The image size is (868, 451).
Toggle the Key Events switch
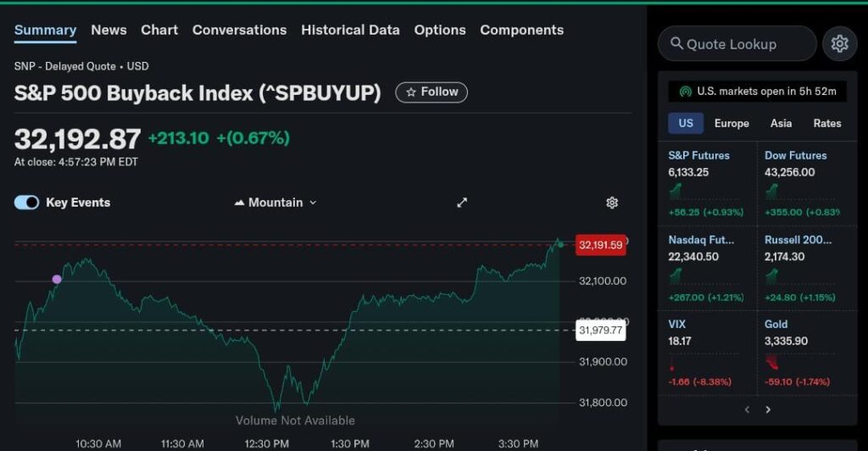point(26,203)
